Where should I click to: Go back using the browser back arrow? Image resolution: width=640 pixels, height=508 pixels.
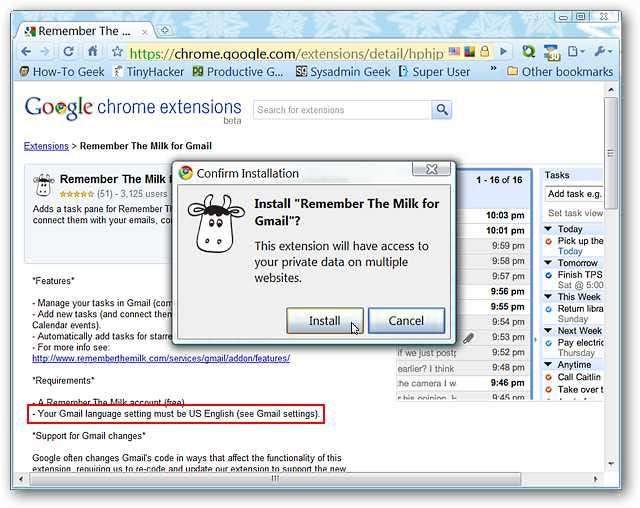(x=26, y=51)
